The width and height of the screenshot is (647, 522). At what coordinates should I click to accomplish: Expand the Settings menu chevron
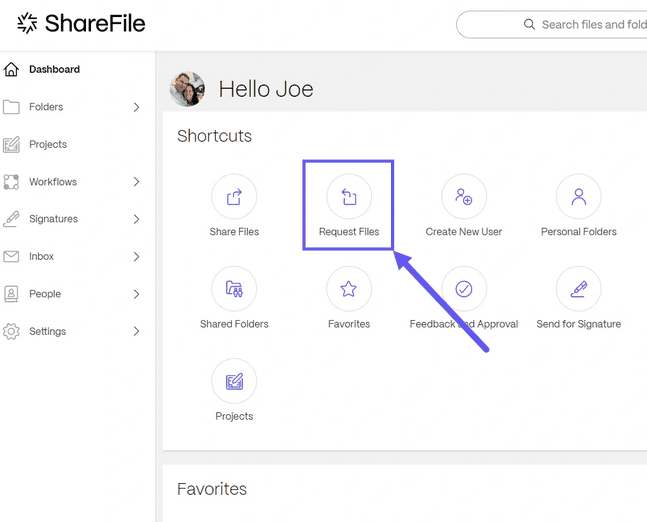[x=137, y=331]
